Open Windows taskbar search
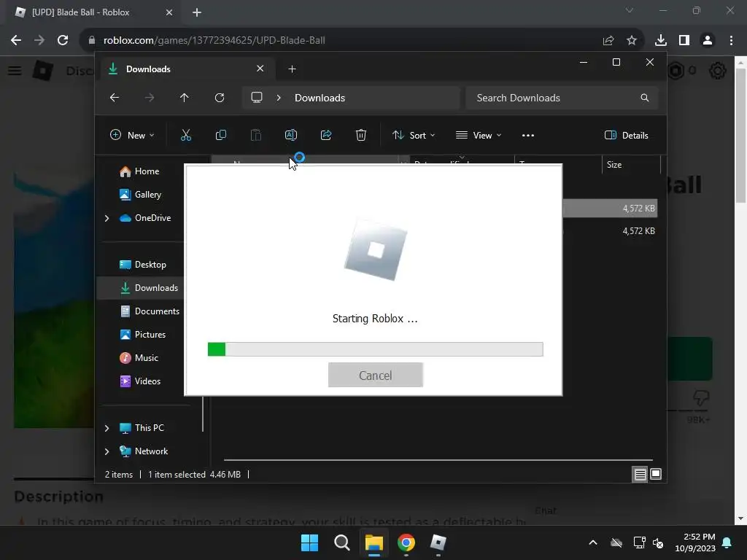Screen dimensions: 747x560 pos(342,542)
